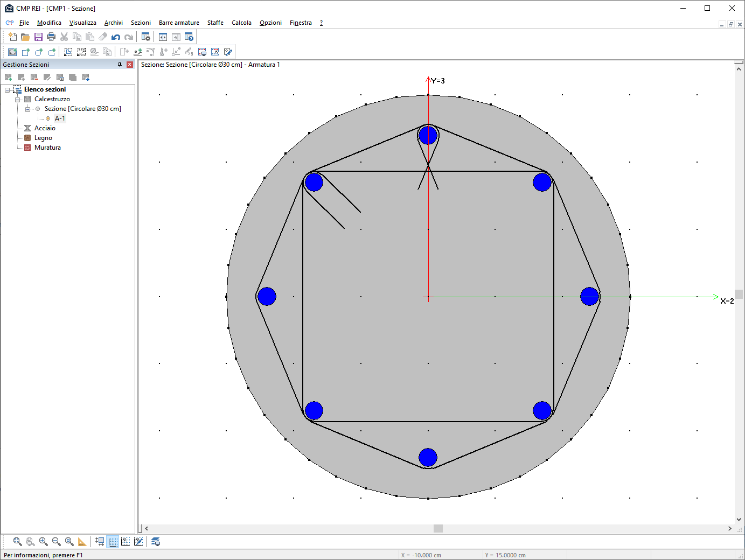Open the Calcola menu
This screenshot has height=560, width=745.
(x=241, y=23)
